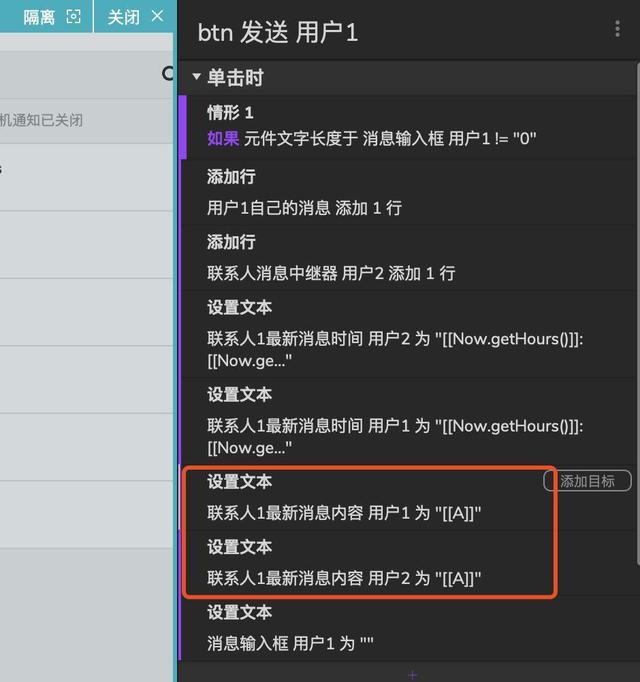Click 联系人消息中继器 用户2 添加 1 行
Viewport: 640px width, 682px height.
(331, 274)
